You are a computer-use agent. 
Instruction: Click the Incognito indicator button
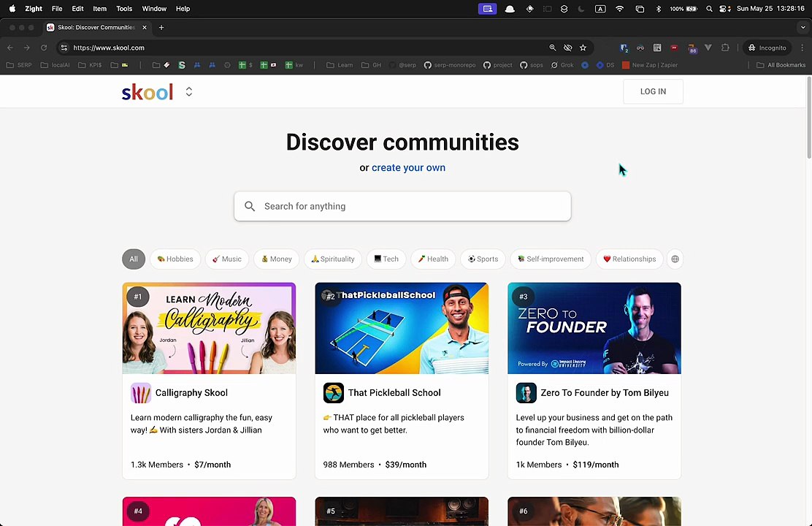tap(767, 47)
